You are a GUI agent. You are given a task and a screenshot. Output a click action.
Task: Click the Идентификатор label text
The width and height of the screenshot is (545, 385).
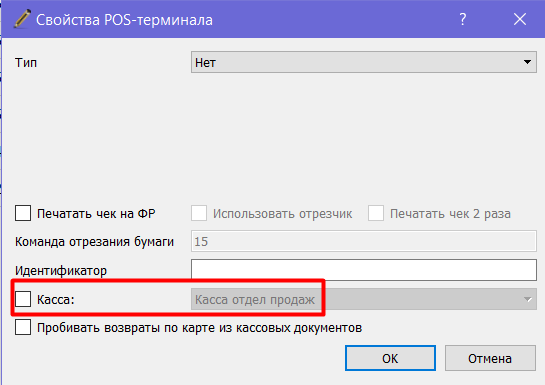point(61,271)
